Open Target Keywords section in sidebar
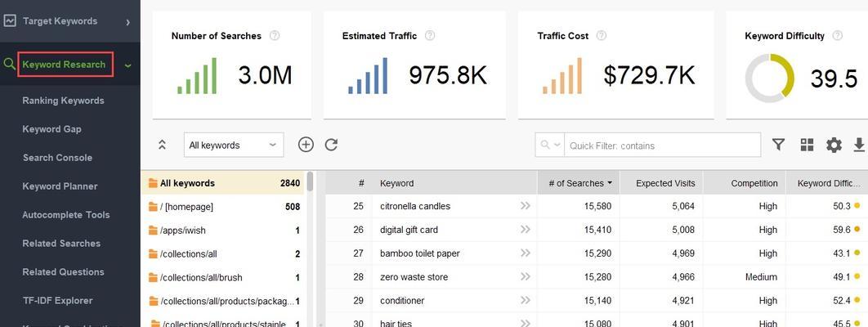The height and width of the screenshot is (327, 868). (x=60, y=21)
